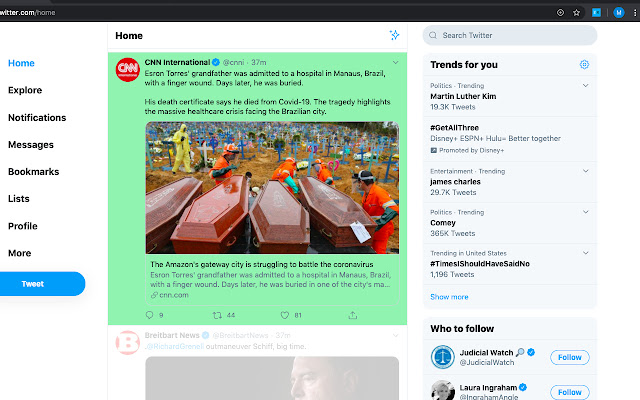Click the Breitbart News avatar
The image size is (640, 400).
(x=128, y=342)
